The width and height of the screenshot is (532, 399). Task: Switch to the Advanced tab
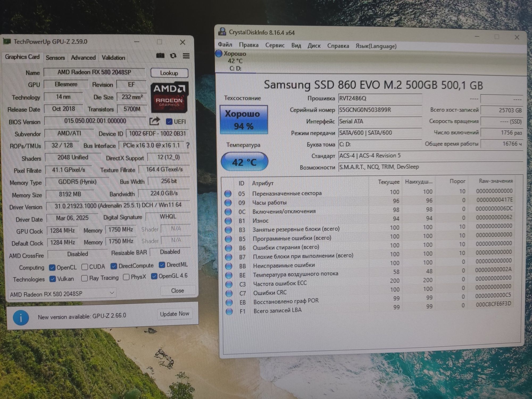pos(83,58)
